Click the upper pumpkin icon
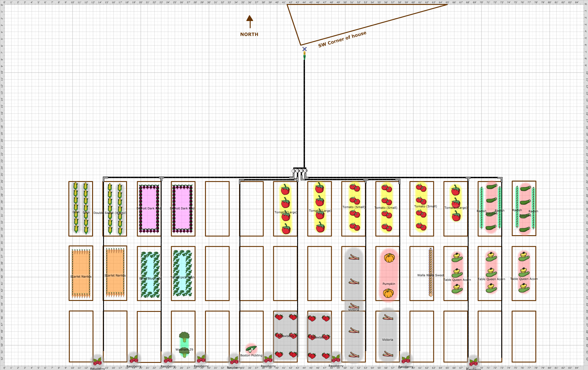Image resolution: width=588 pixels, height=370 pixels. [389, 258]
